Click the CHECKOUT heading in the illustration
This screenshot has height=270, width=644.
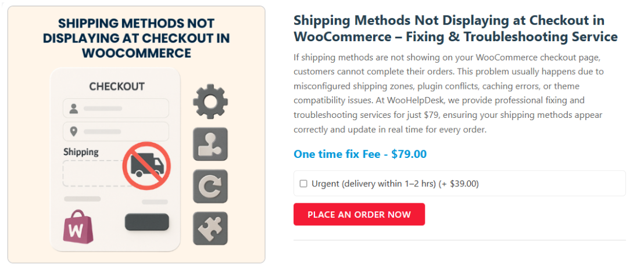[x=116, y=87]
